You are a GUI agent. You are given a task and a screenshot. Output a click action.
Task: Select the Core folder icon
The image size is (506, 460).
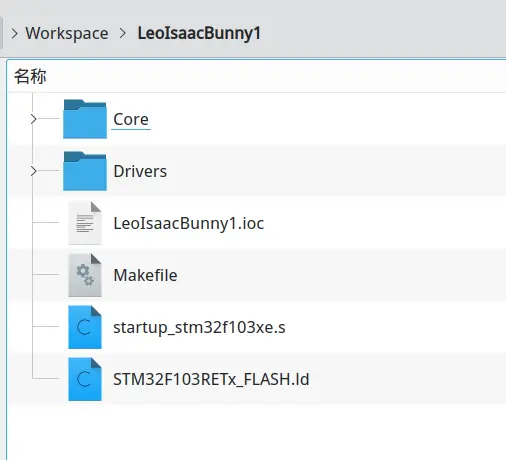pyautogui.click(x=85, y=119)
